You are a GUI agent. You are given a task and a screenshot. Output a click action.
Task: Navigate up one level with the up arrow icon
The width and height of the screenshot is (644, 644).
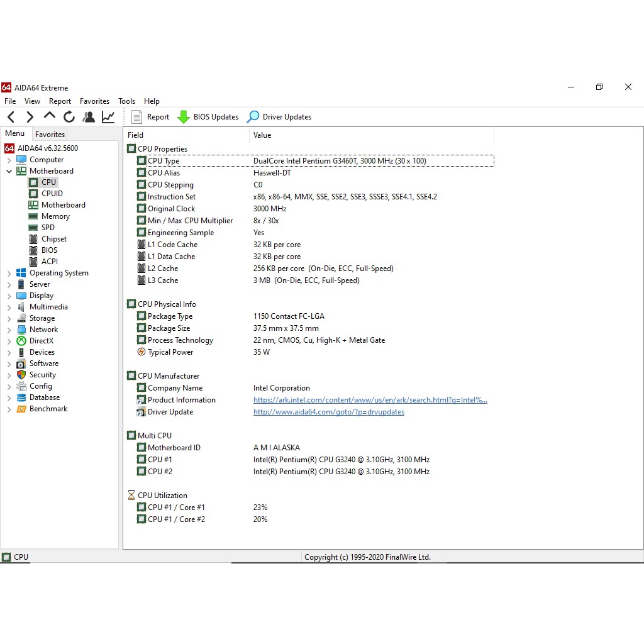point(49,116)
